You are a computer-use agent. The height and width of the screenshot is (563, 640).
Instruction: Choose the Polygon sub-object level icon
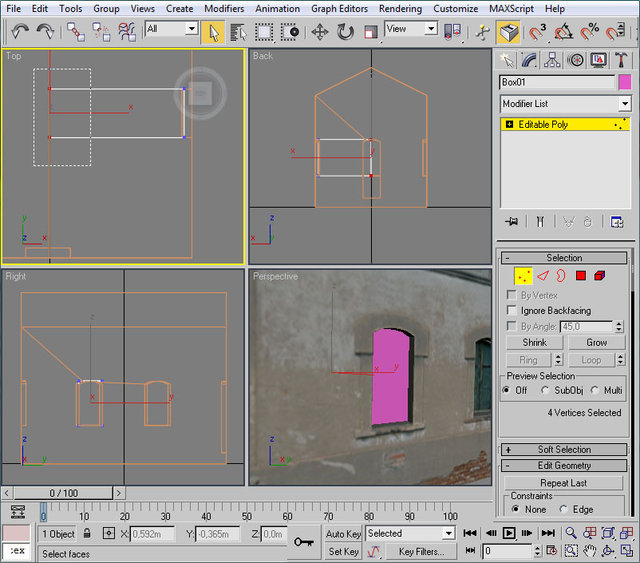click(579, 275)
